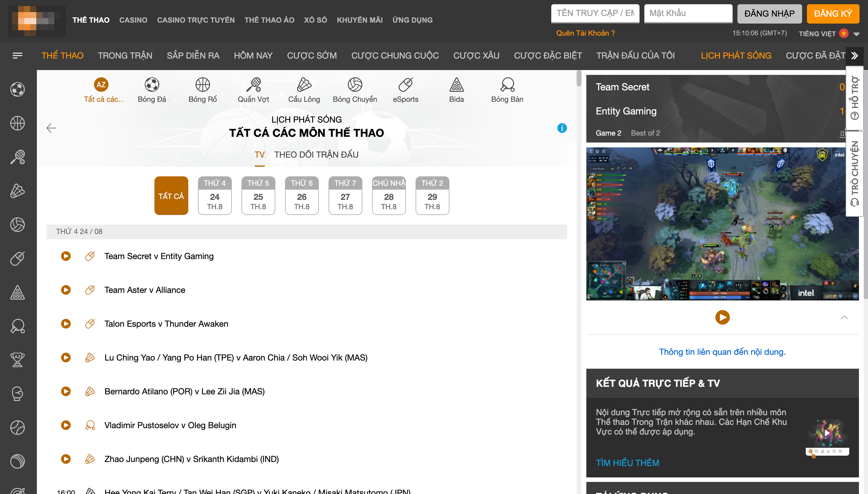
Task: Select the TẤT CẢ date filter
Action: [x=171, y=195]
